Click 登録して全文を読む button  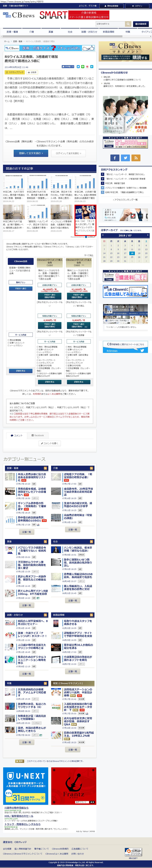[x=31, y=153]
